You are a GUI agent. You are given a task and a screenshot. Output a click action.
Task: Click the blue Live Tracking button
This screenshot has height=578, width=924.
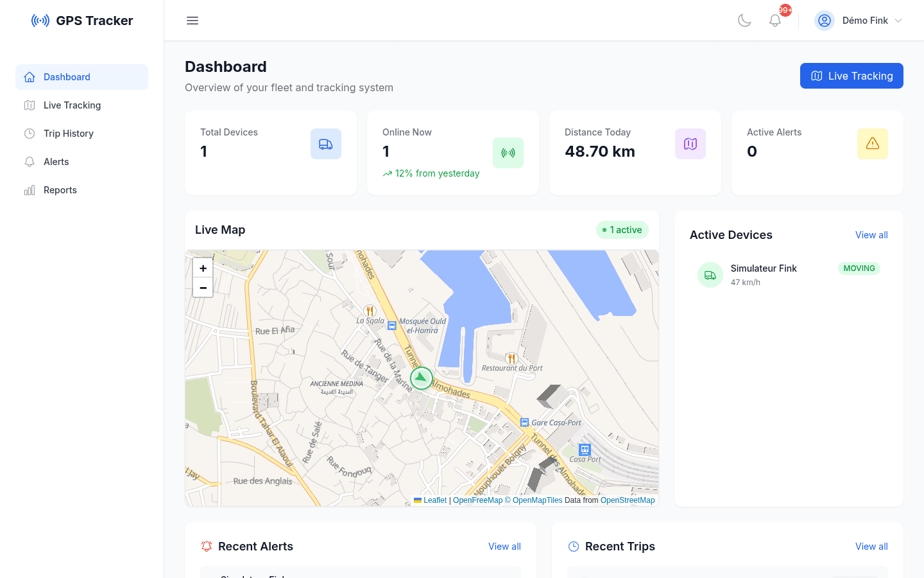pyautogui.click(x=851, y=76)
